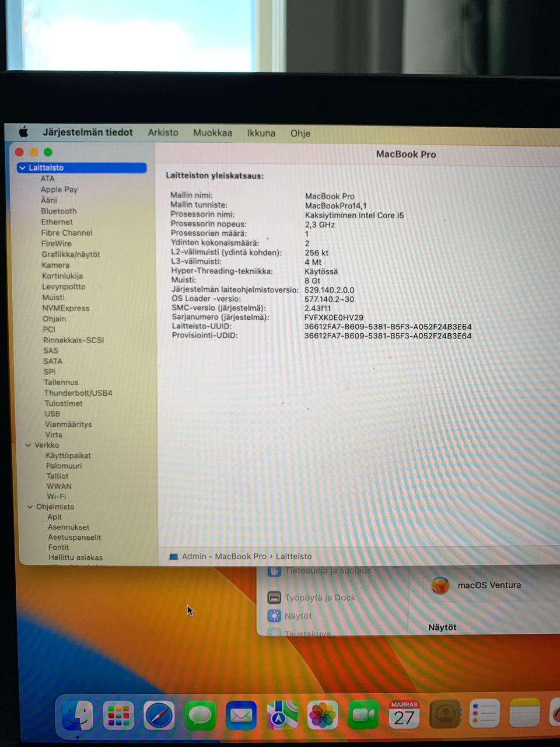Select Virta in the sidebar
This screenshot has width=560, height=747.
click(54, 435)
